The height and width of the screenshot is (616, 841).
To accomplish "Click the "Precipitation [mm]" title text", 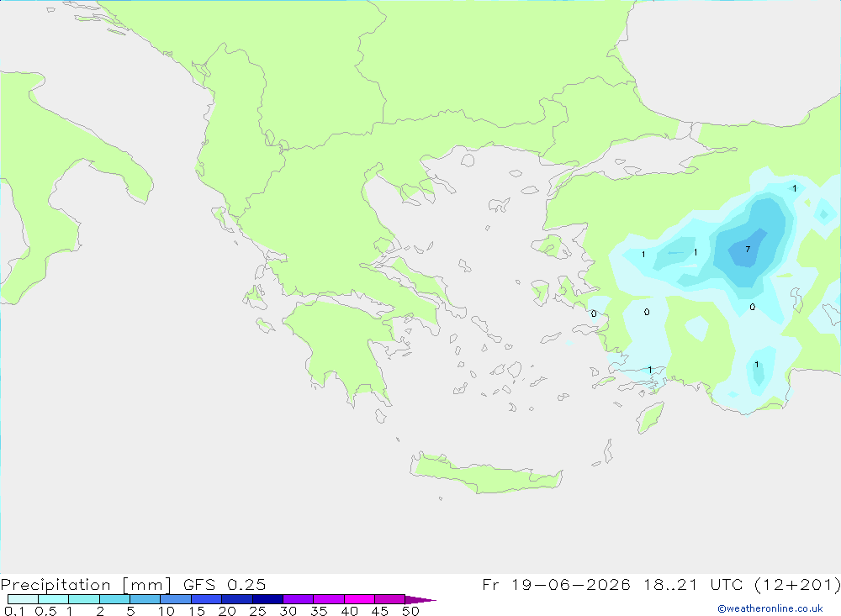I will coord(86,585).
